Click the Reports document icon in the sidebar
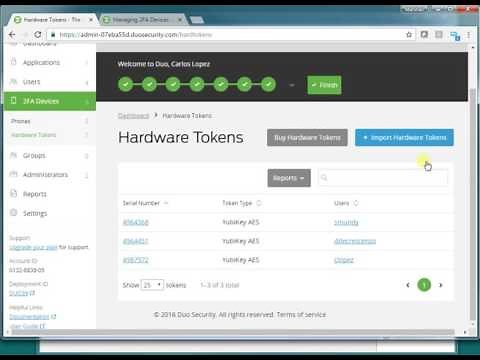The image size is (480, 360). click(14, 193)
